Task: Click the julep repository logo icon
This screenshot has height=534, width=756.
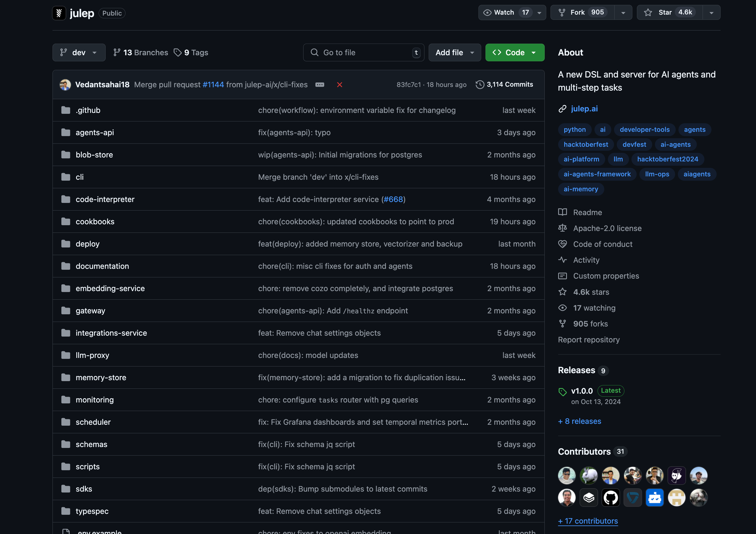Action: 59,13
